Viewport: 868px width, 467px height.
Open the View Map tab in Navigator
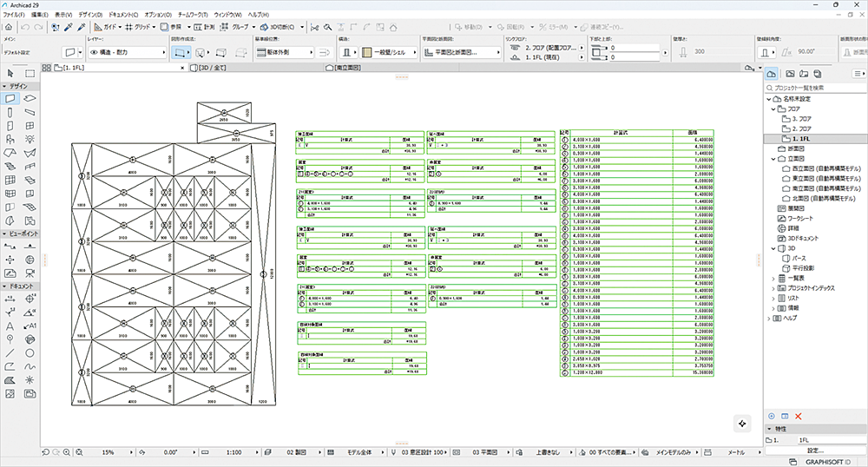click(x=789, y=75)
